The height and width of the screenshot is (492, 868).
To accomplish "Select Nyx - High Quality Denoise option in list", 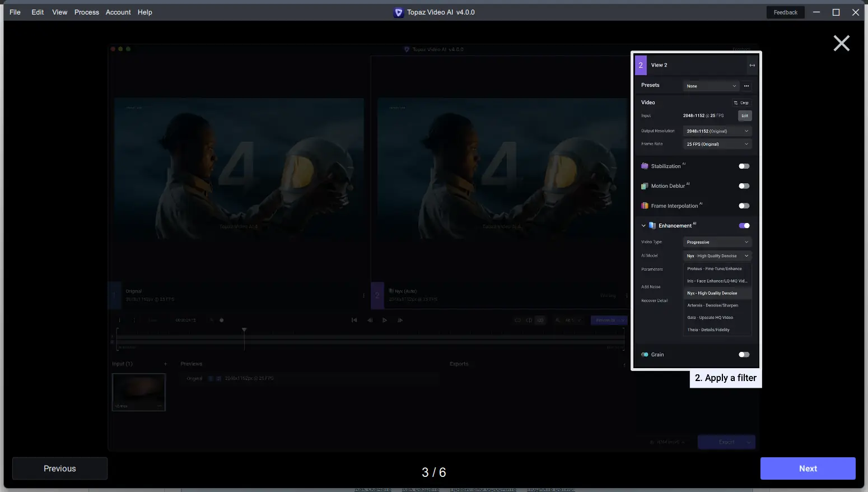I will [x=718, y=293].
